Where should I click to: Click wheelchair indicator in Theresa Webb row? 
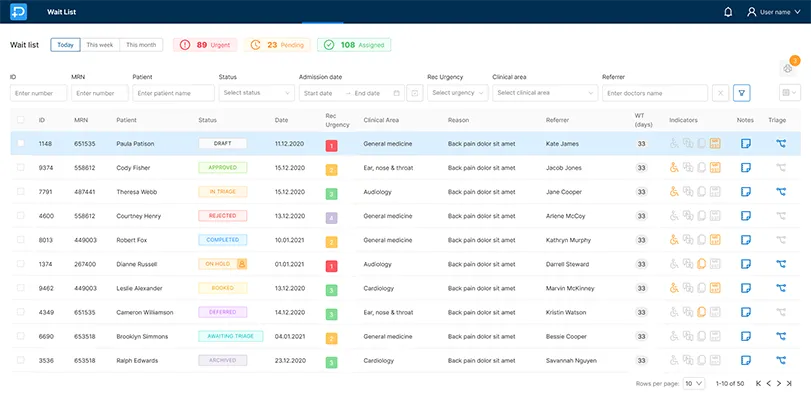click(x=674, y=192)
